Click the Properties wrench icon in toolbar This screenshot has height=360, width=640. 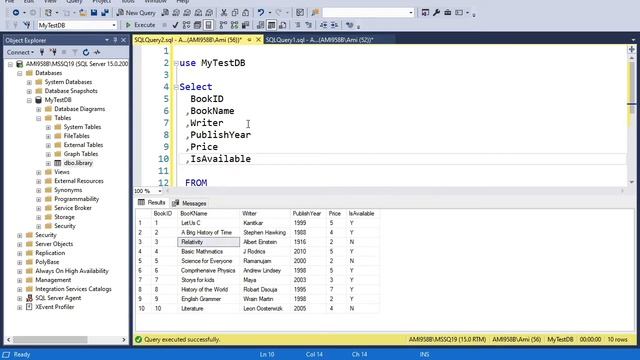(436, 13)
